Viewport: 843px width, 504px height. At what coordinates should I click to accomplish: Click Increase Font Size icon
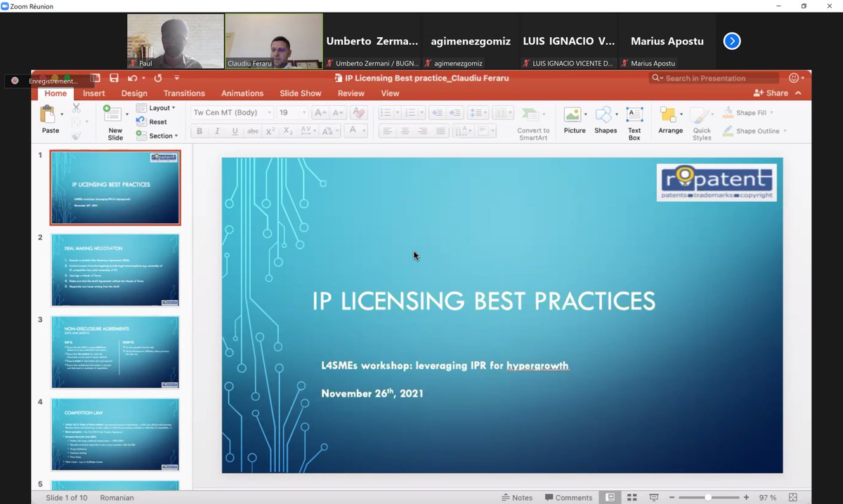coord(320,112)
